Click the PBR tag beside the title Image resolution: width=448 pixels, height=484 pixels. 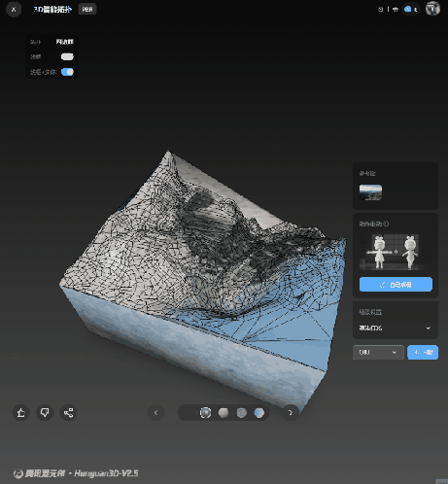(x=87, y=10)
